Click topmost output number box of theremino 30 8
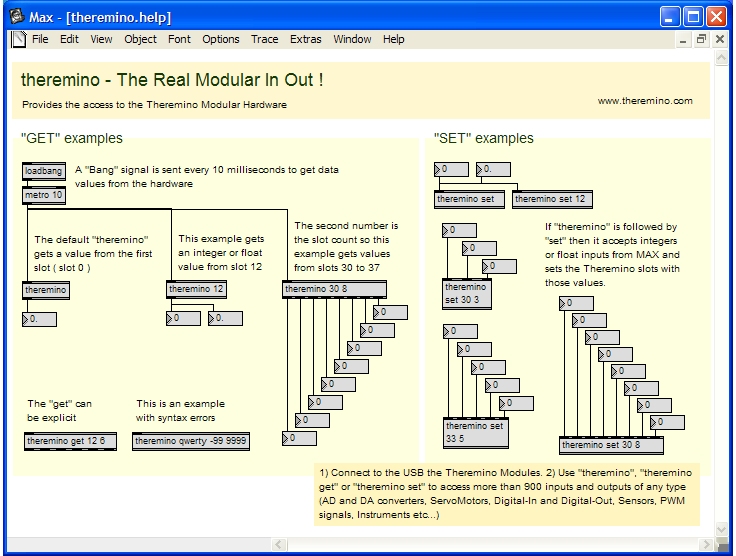736x556 pixels. pos(391,312)
